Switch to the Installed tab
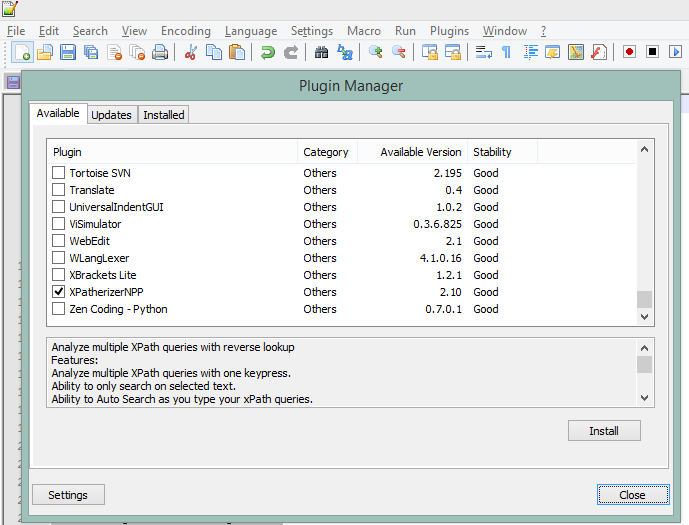This screenshot has height=525, width=689. point(163,115)
